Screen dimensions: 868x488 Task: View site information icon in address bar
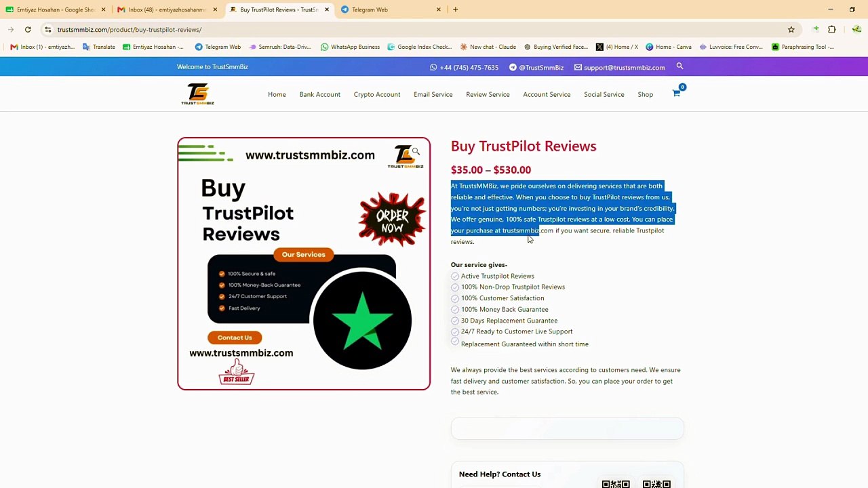[x=47, y=30]
